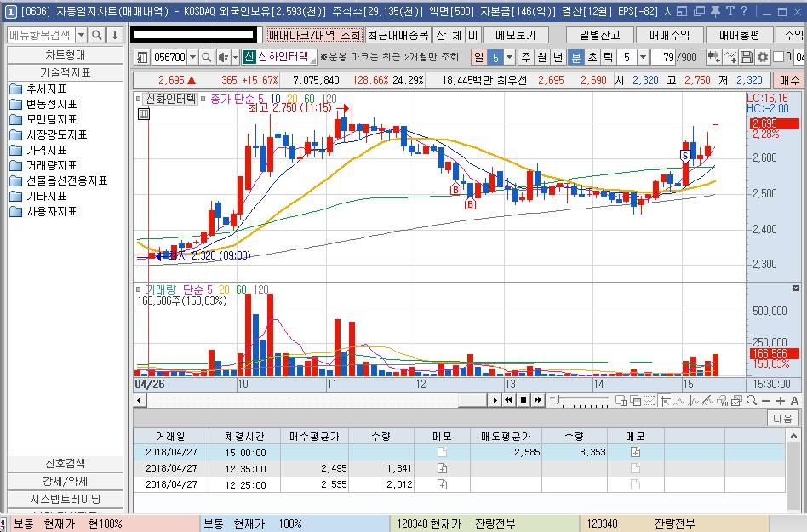
Task: Click the chart settings gear icon
Action: pyautogui.click(x=762, y=57)
